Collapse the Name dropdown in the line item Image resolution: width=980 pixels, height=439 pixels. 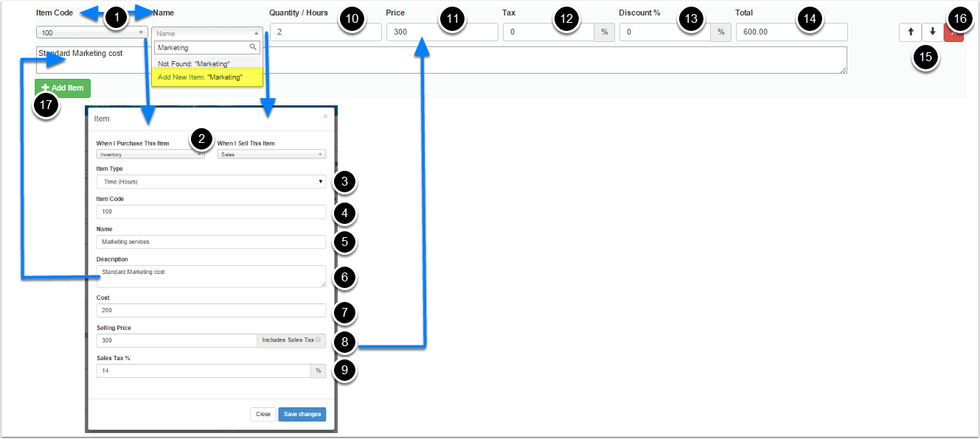click(207, 33)
